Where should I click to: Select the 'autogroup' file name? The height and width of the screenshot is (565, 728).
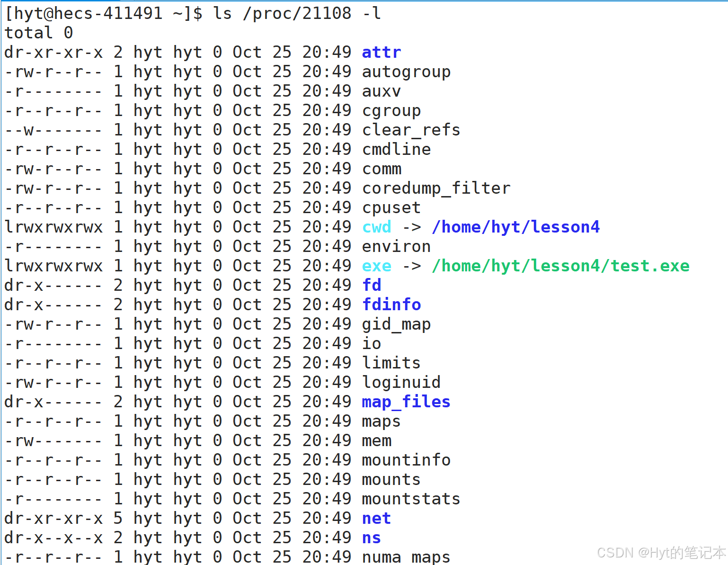(x=406, y=72)
